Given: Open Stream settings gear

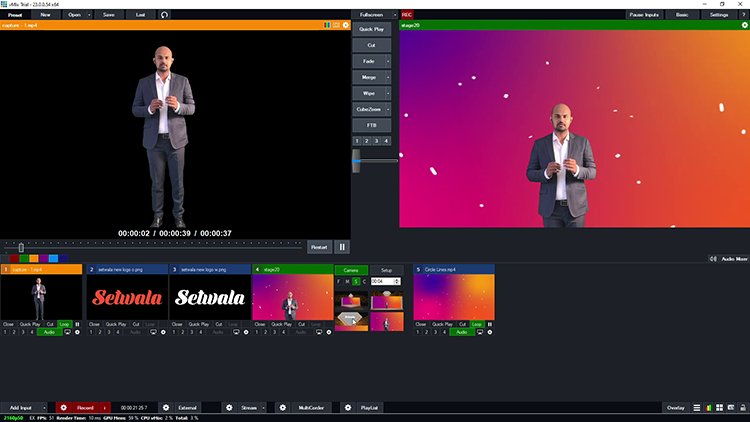Looking at the screenshot, I should pyautogui.click(x=229, y=408).
